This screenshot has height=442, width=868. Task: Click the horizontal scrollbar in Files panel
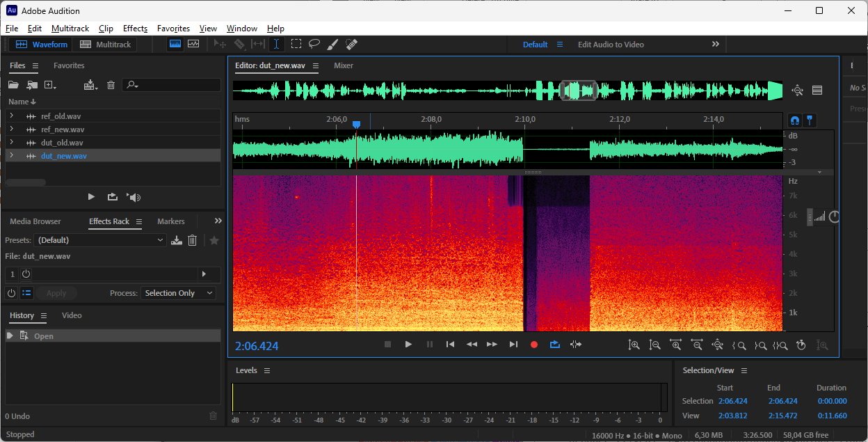(x=26, y=182)
